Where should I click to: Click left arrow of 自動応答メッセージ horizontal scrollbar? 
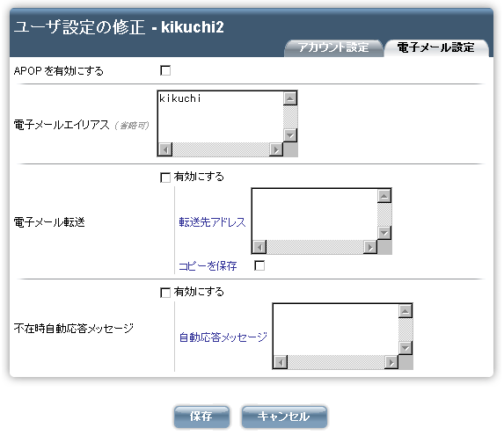click(x=281, y=362)
